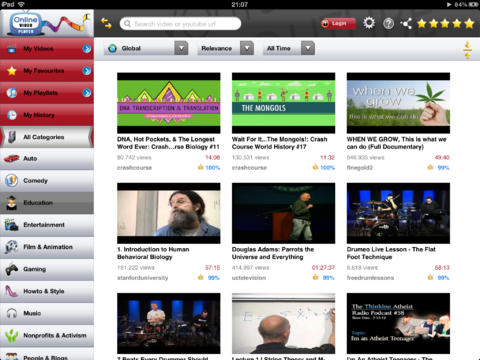
Task: Click the Entertainment clapperboard icon
Action: click(x=11, y=225)
